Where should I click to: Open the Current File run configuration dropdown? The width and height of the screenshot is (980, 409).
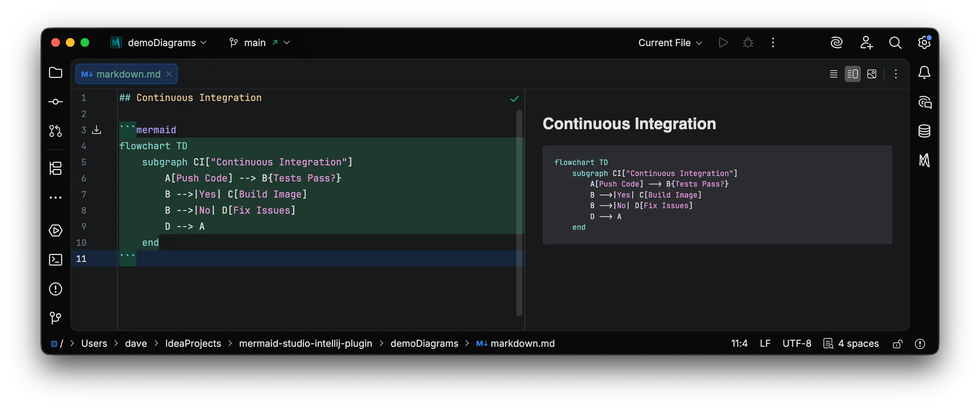(x=670, y=42)
